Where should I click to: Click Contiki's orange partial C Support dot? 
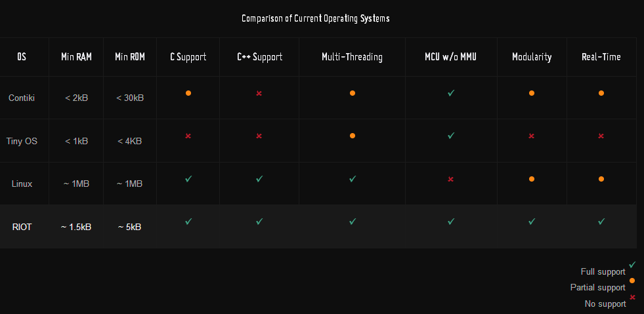[x=188, y=93]
